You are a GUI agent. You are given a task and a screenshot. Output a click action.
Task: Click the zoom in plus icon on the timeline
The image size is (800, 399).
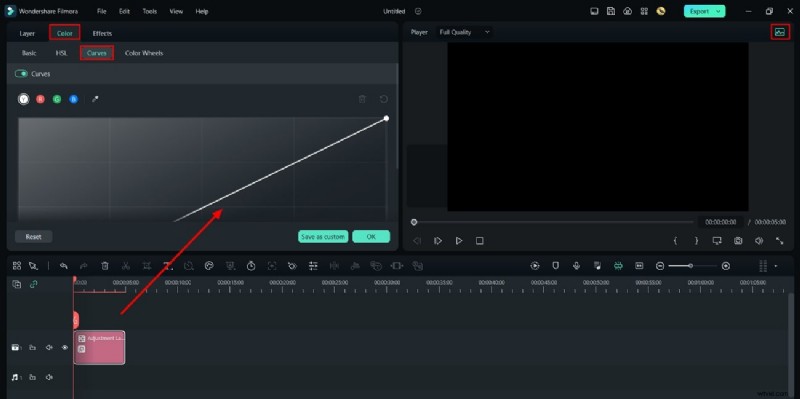click(726, 266)
